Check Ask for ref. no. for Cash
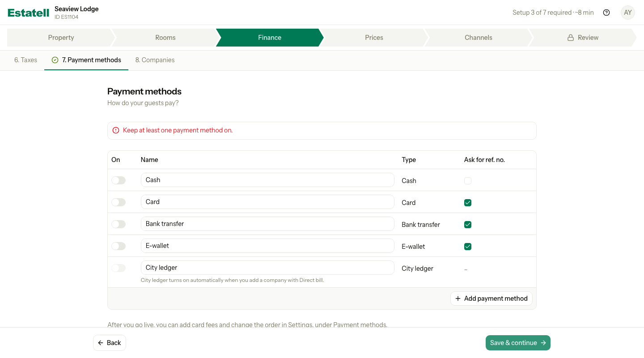This screenshot has width=644, height=358. [x=468, y=181]
